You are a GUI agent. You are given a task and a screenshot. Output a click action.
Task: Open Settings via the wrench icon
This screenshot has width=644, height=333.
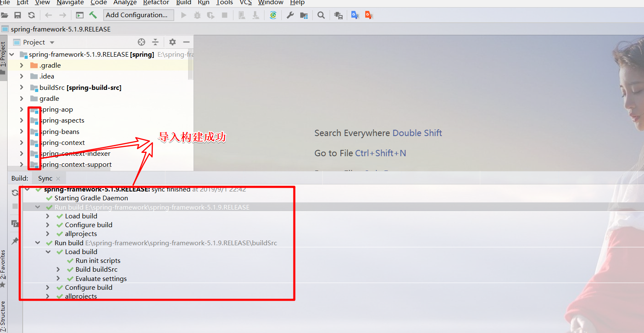[x=290, y=15]
